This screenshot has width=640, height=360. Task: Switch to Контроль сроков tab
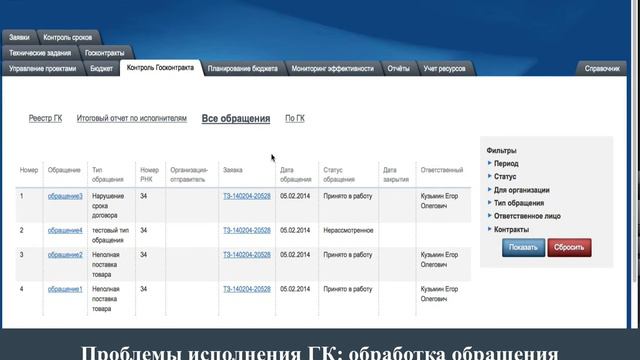coord(68,37)
